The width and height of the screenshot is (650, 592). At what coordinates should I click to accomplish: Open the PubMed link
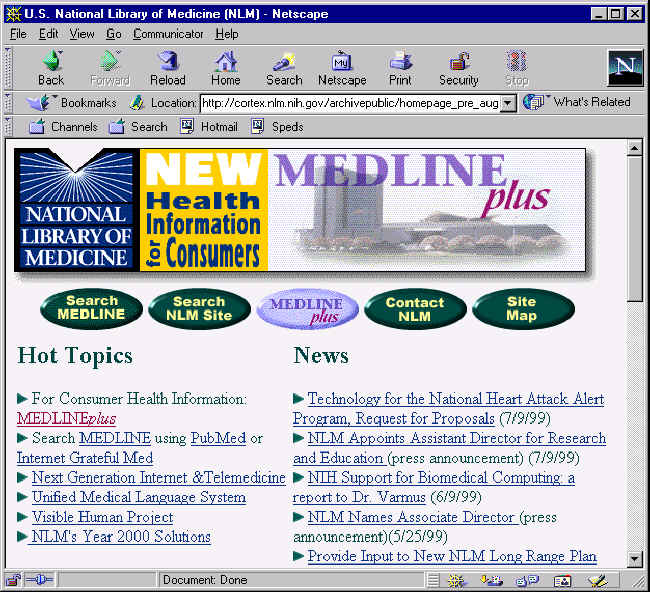click(218, 438)
